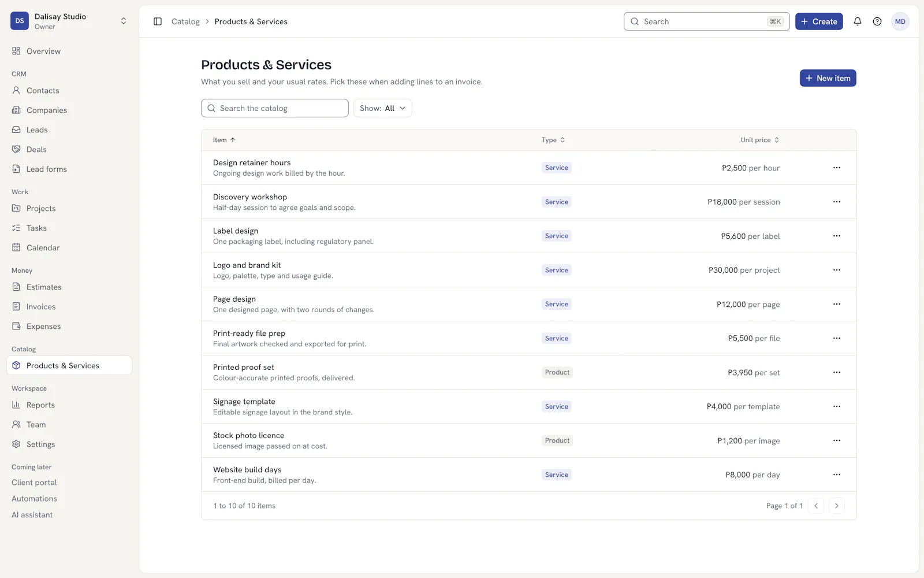
Task: Open the notifications bell
Action: pyautogui.click(x=858, y=21)
